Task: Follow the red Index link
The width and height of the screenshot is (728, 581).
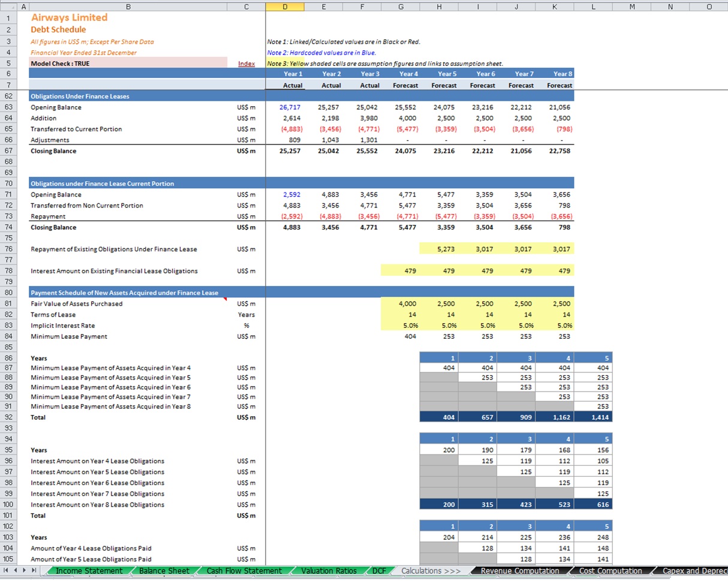Action: 246,64
